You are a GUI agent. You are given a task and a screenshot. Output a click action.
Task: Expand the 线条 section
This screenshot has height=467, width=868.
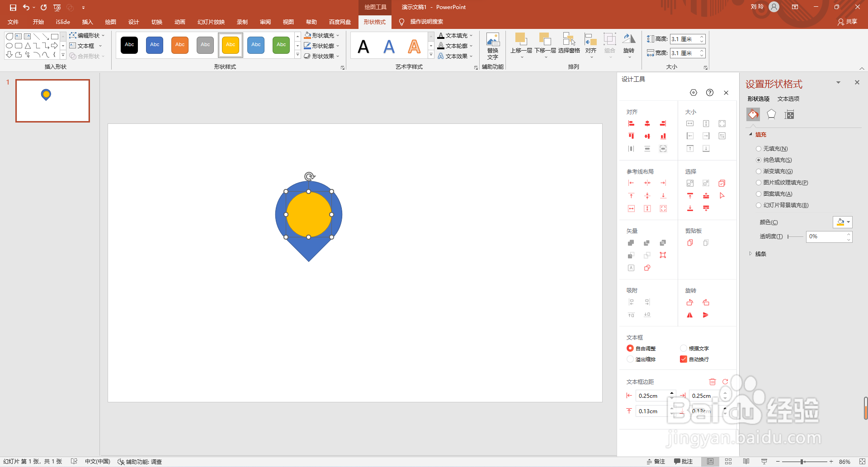coord(758,254)
